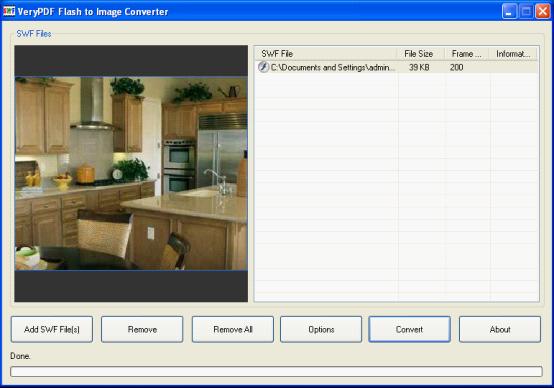Maximize the converter window
The height and width of the screenshot is (388, 554).
tap(526, 11)
